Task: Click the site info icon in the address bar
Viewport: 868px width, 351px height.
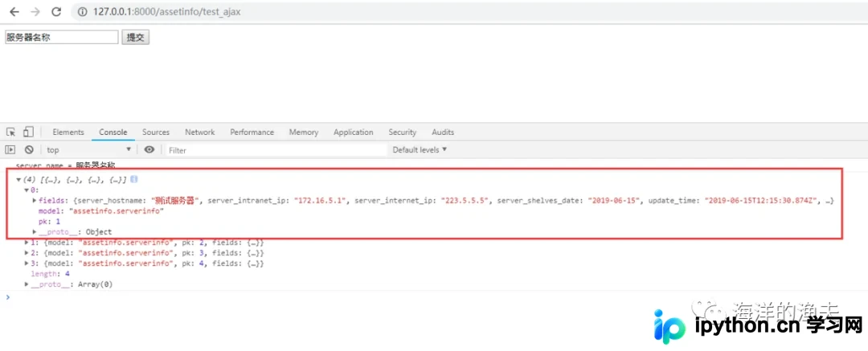Action: point(83,12)
